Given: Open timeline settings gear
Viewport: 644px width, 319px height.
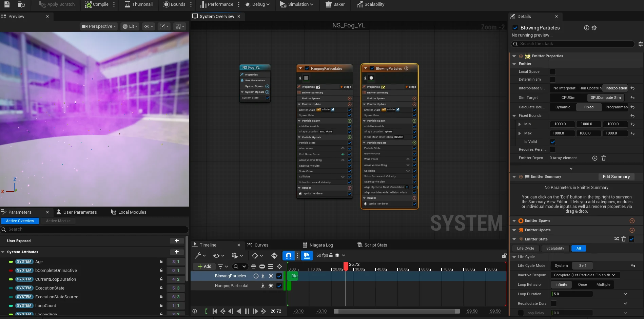Looking at the screenshot, I should [279, 267].
